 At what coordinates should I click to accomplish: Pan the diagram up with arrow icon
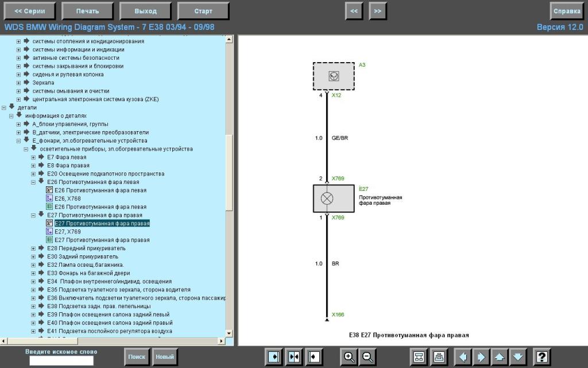click(500, 356)
